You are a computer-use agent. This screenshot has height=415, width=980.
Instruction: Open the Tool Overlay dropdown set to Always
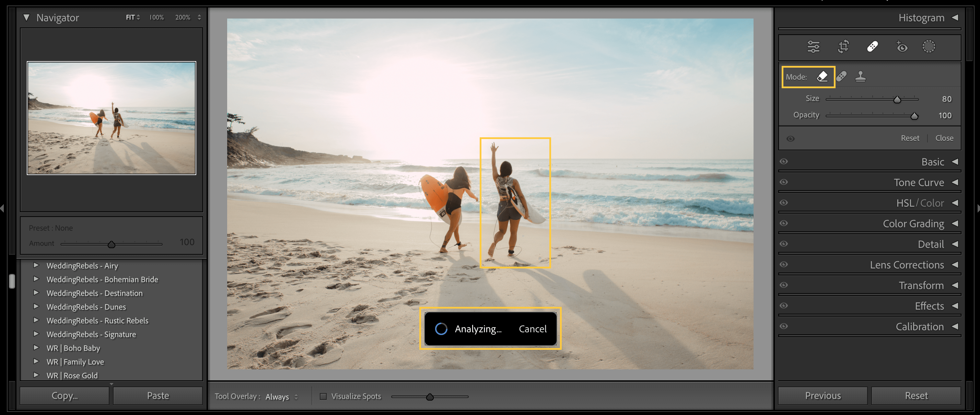[x=281, y=396]
